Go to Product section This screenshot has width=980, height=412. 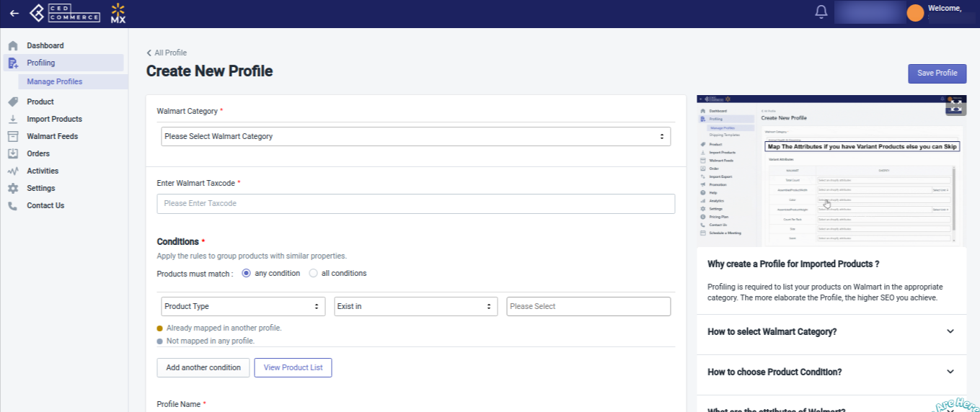click(x=40, y=102)
